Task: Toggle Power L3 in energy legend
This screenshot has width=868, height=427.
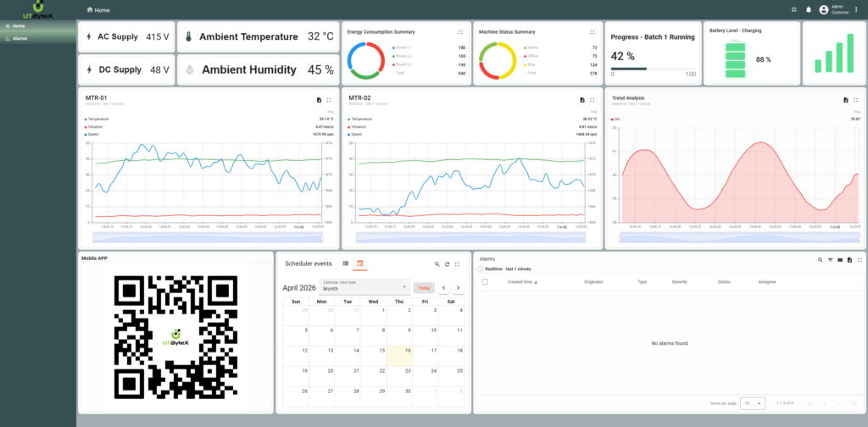Action: 402,64
